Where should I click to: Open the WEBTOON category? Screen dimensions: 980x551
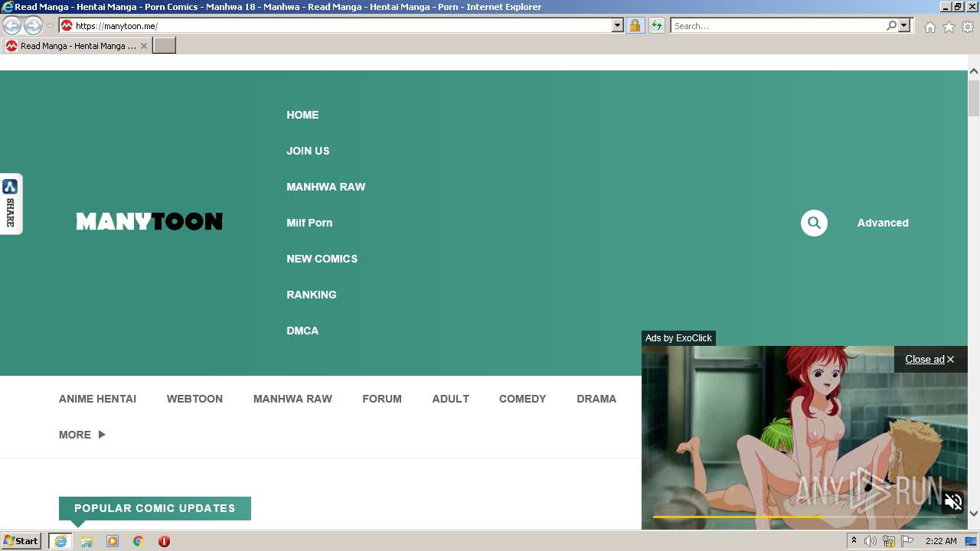[194, 399]
